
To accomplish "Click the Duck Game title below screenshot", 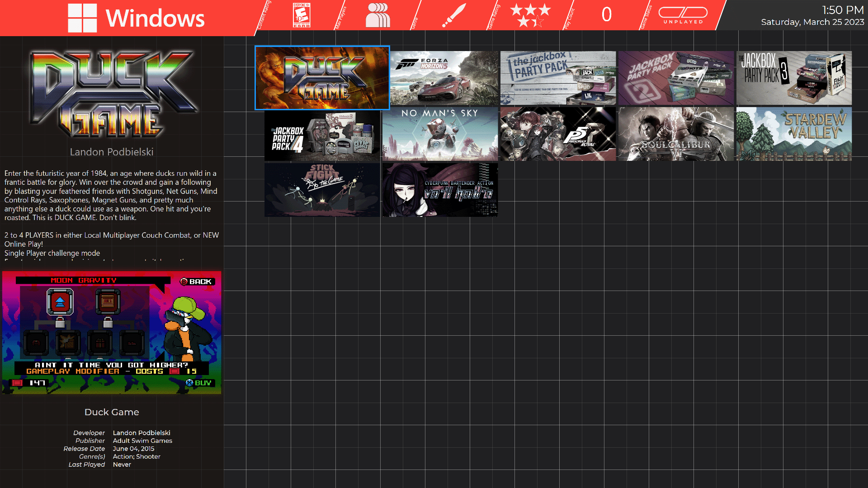I will [112, 412].
